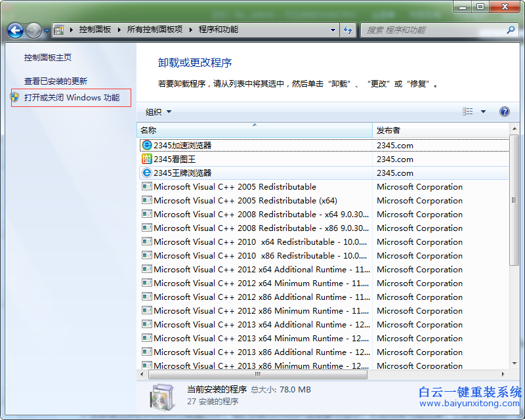Image resolution: width=525 pixels, height=420 pixels.
Task: Click the Microsoft Visual C++ 2005 Redistributable icon
Action: tap(146, 186)
